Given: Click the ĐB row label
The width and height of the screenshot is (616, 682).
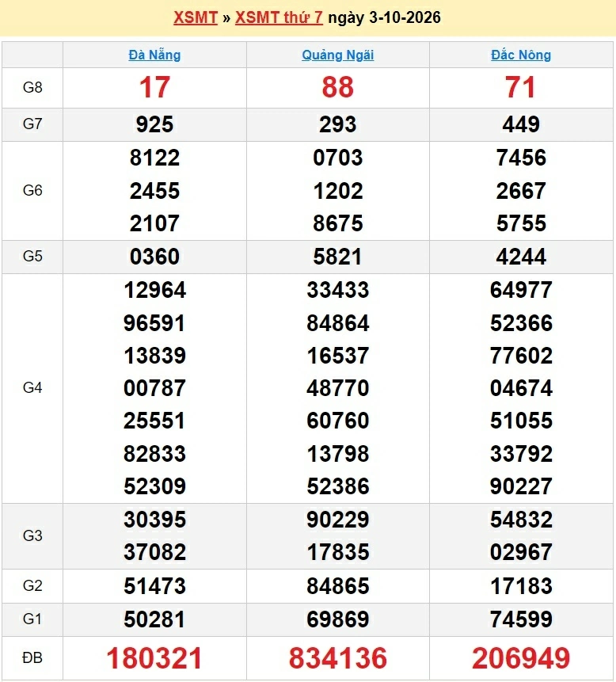Looking at the screenshot, I should [32, 658].
